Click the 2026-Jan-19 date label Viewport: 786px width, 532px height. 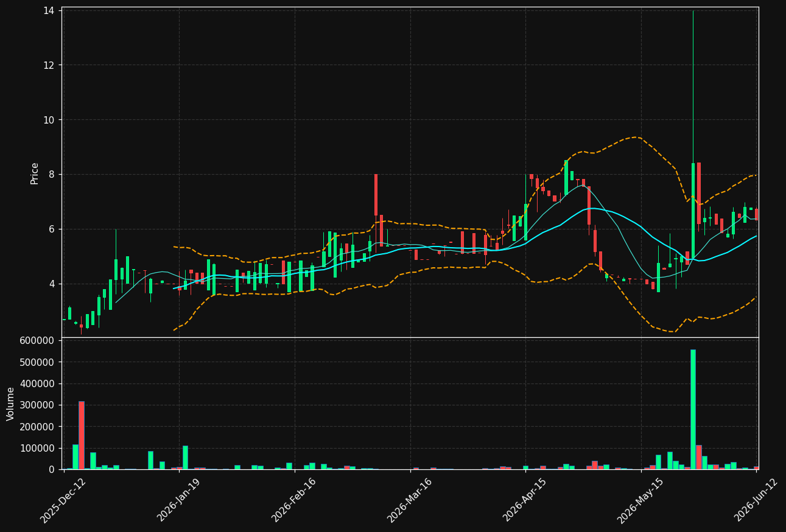pyautogui.click(x=179, y=500)
